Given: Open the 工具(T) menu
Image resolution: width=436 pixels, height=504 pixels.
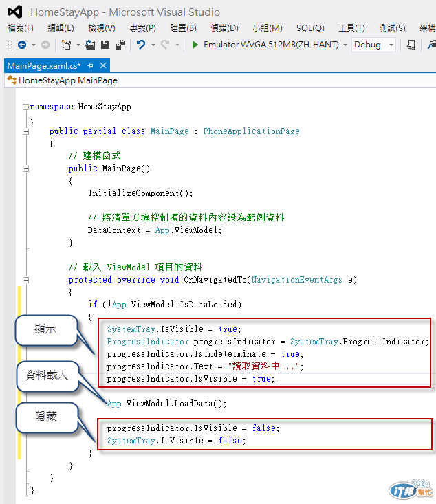Looking at the screenshot, I should point(351,28).
